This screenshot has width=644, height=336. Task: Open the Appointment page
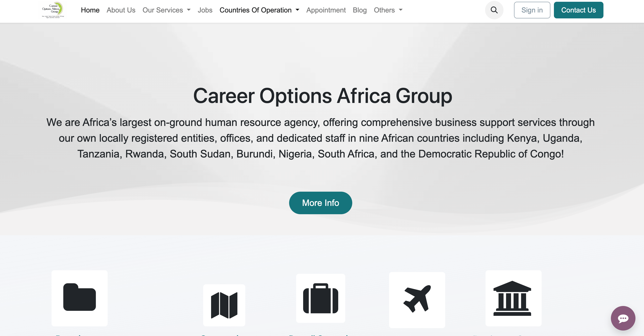(326, 10)
